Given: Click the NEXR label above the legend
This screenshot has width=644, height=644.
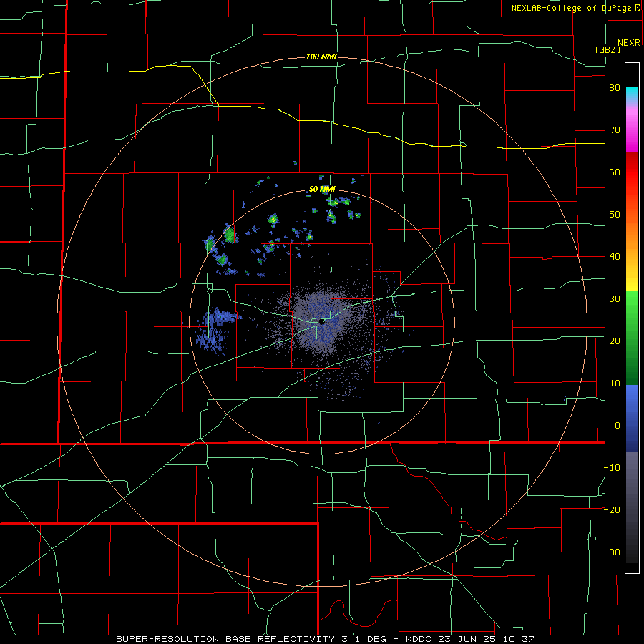Looking at the screenshot, I should (629, 43).
